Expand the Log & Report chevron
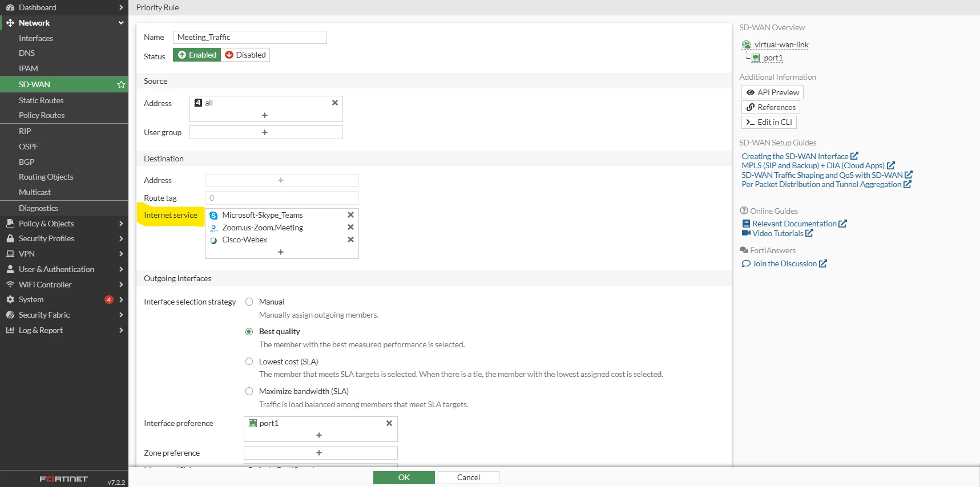This screenshot has height=487, width=980. tap(121, 330)
